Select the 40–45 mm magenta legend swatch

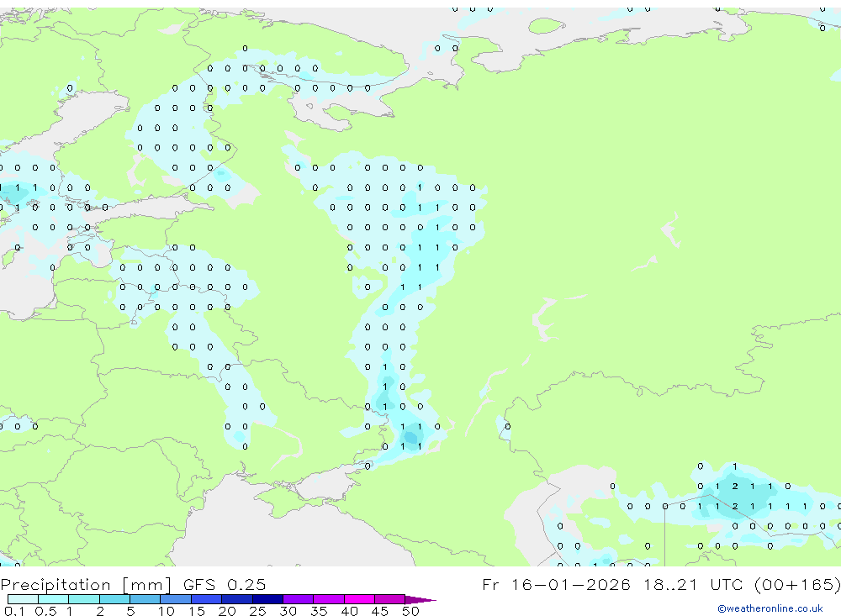pyautogui.click(x=359, y=599)
